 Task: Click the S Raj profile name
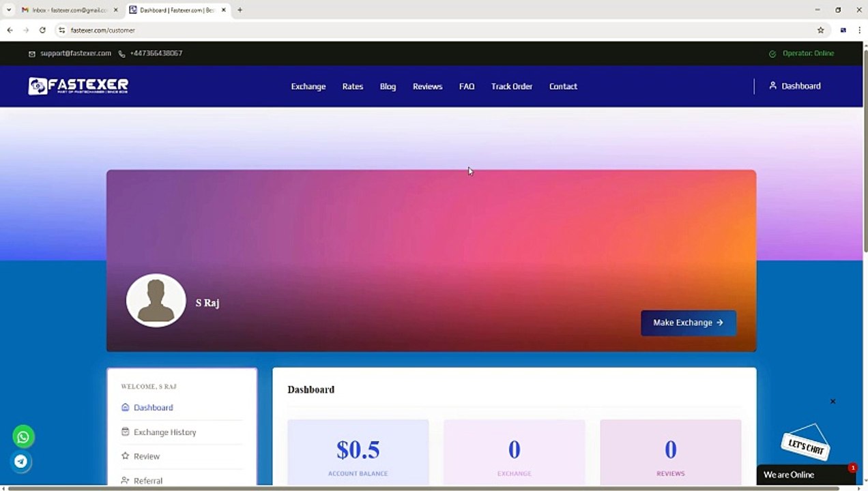207,303
